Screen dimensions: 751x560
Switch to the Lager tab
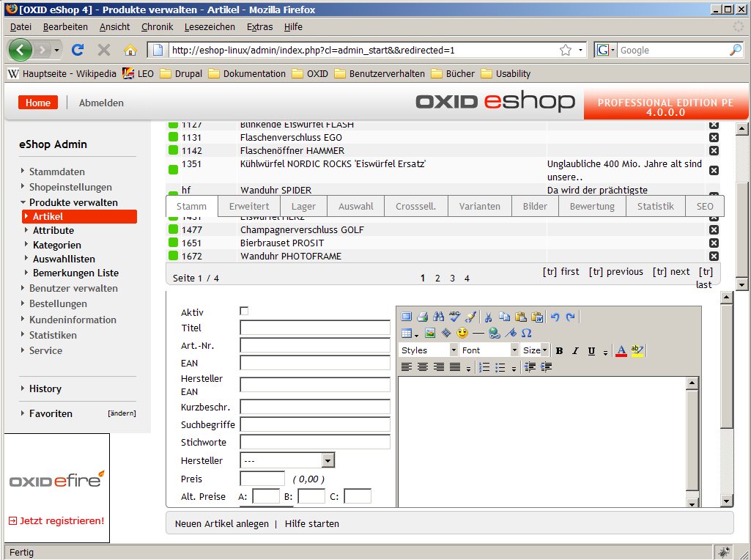click(x=303, y=206)
